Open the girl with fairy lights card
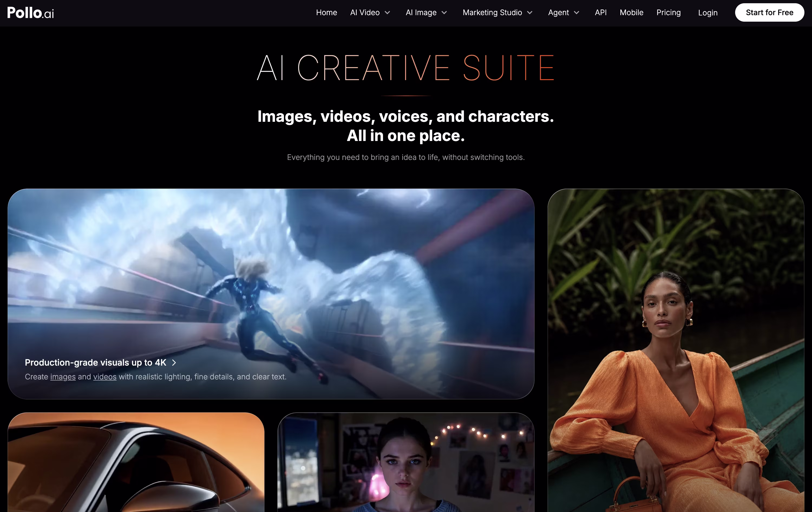 point(406,462)
